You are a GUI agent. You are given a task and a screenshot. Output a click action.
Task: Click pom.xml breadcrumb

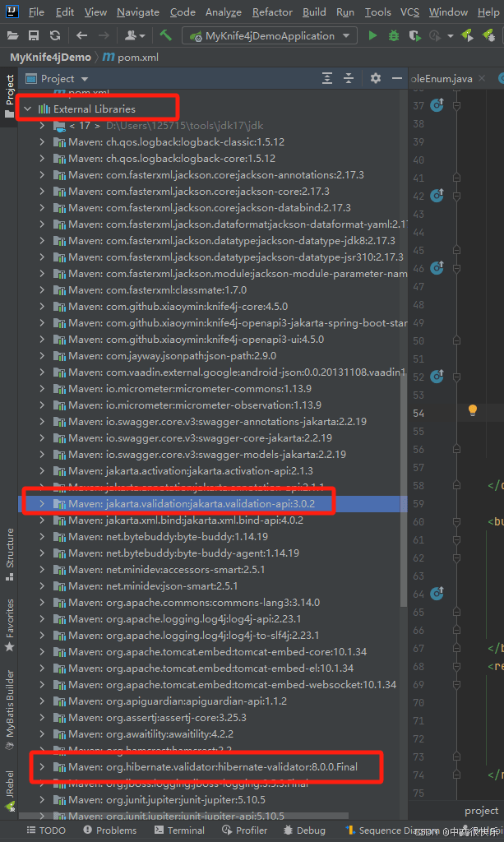click(131, 57)
